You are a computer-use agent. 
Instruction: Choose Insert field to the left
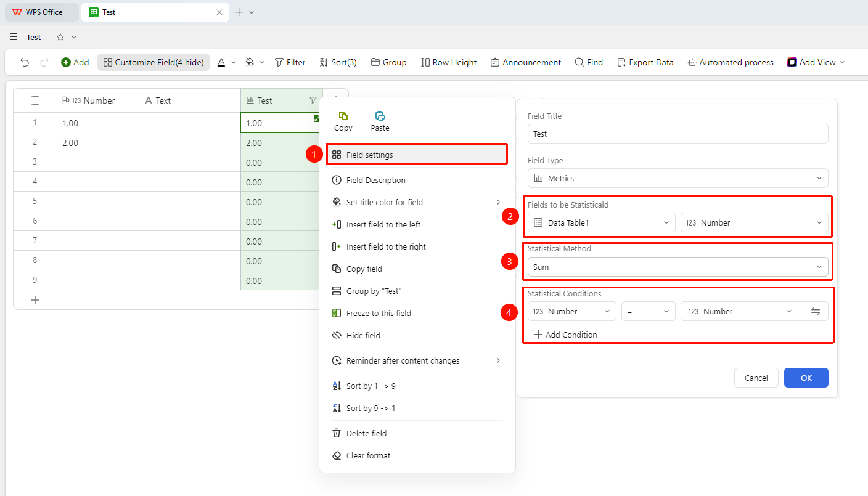tap(417, 224)
